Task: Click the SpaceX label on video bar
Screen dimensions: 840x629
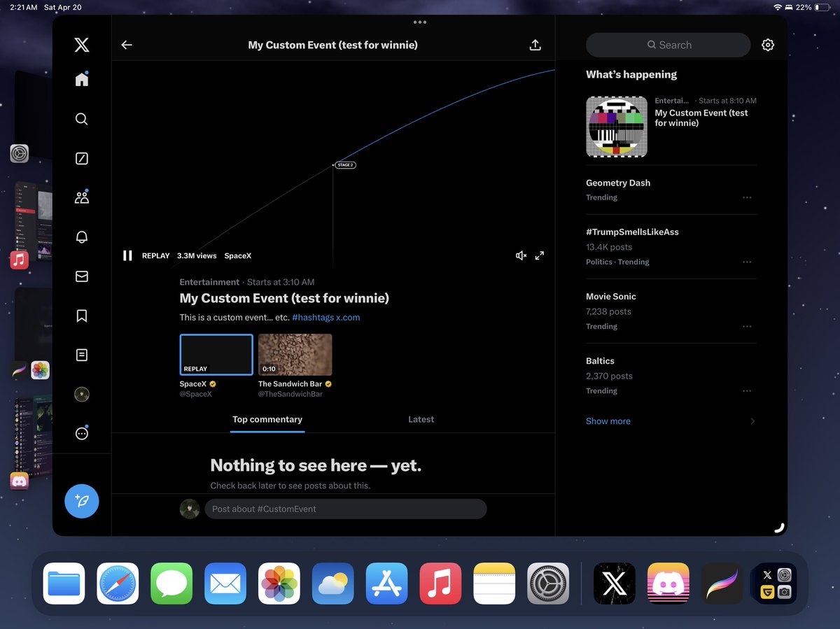Action: click(x=237, y=256)
